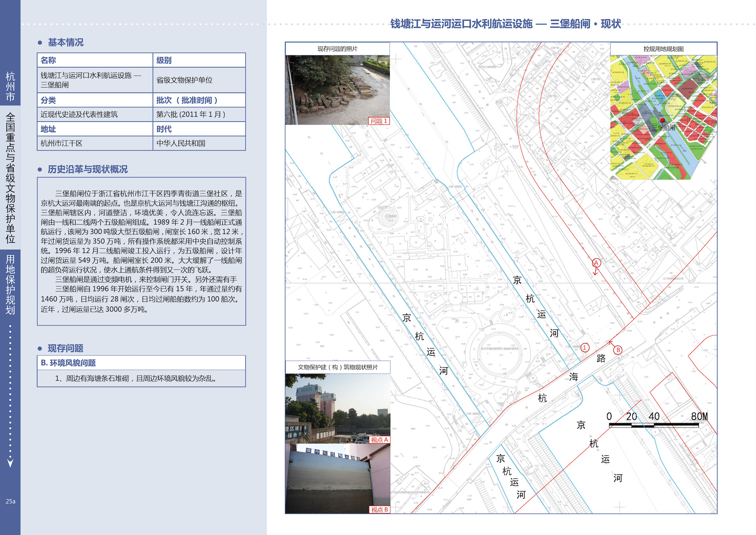
Task: Select the 钱塘江与运河口水利航运设施 name cell
Action: pos(95,80)
